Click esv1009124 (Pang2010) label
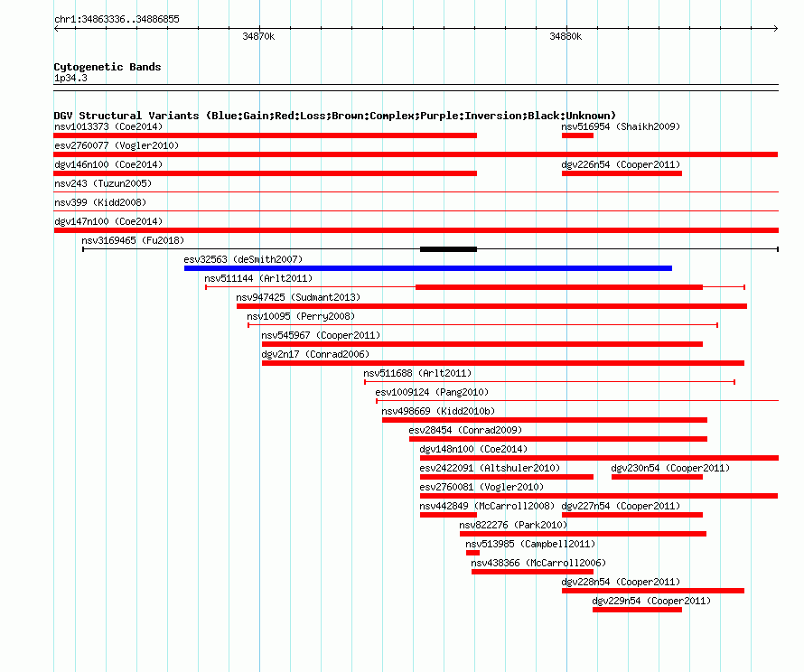 click(432, 392)
